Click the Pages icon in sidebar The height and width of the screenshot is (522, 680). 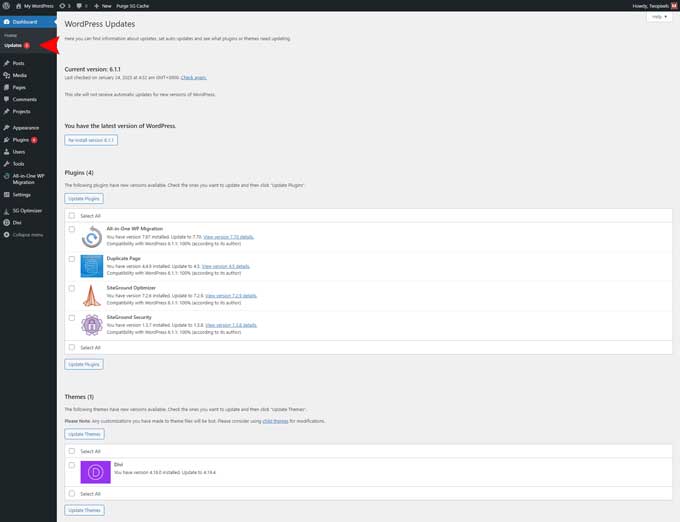coord(7,87)
